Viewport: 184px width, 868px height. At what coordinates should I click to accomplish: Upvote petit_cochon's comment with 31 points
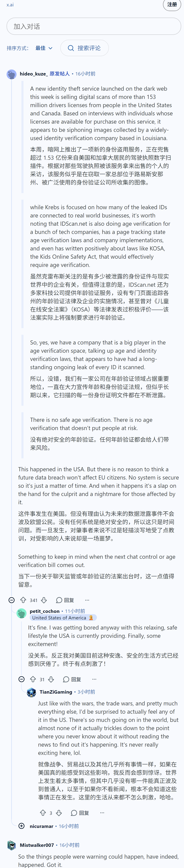[33, 679]
